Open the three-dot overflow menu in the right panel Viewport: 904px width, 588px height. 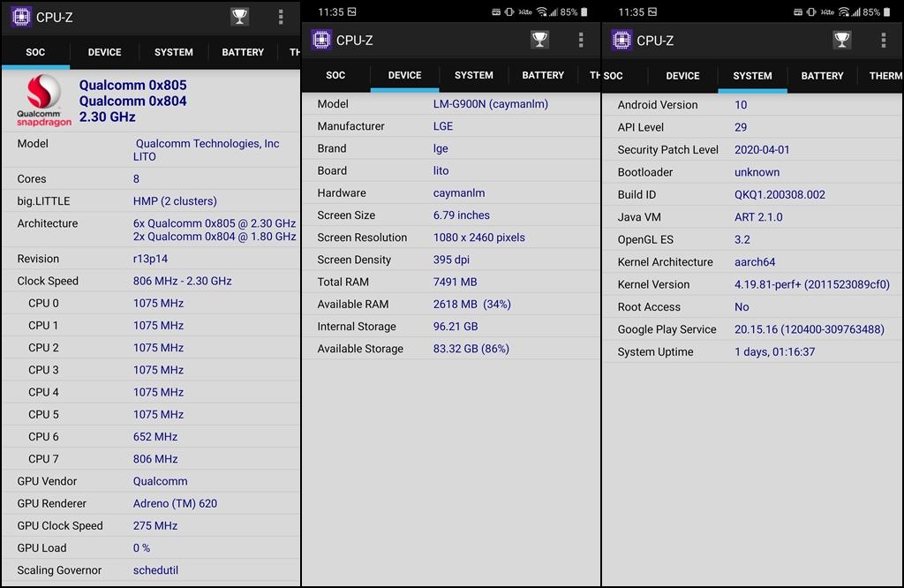click(x=883, y=40)
